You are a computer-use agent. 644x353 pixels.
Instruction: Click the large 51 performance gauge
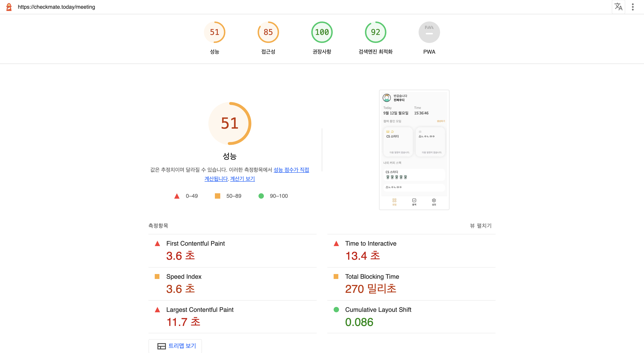pos(229,123)
